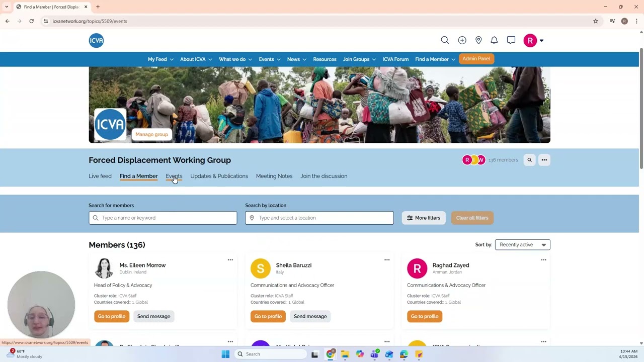Viewport: 644px width, 362px height.
Task: Bookmark this page with the star icon
Action: 596,21
